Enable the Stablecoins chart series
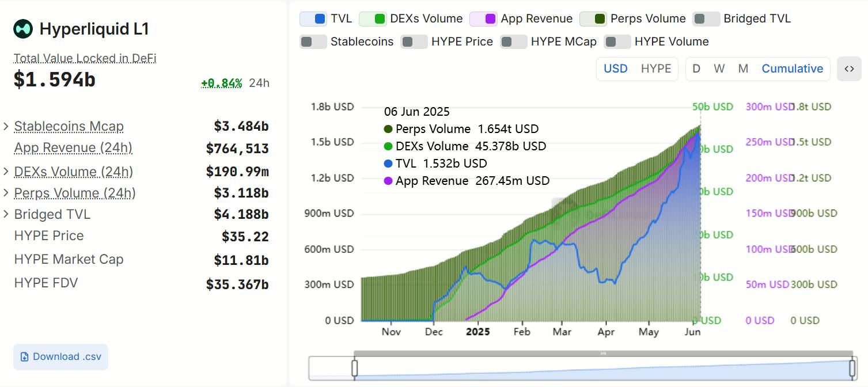Image resolution: width=868 pixels, height=387 pixels. (313, 42)
